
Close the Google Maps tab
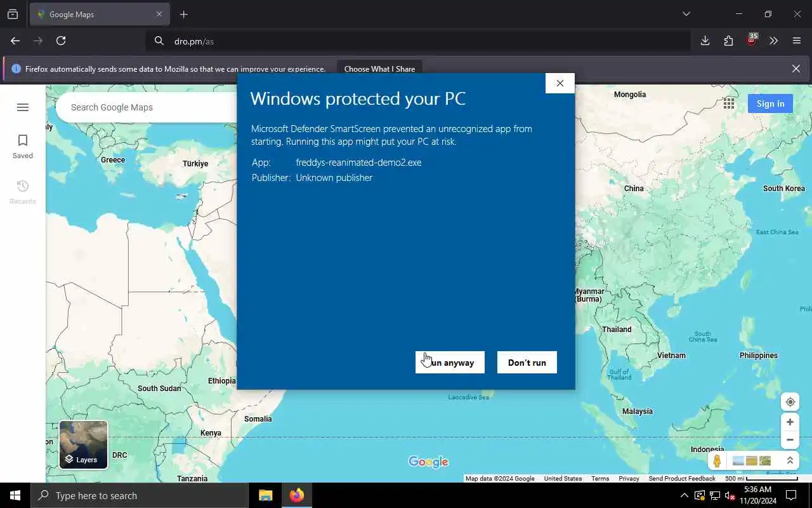(159, 14)
